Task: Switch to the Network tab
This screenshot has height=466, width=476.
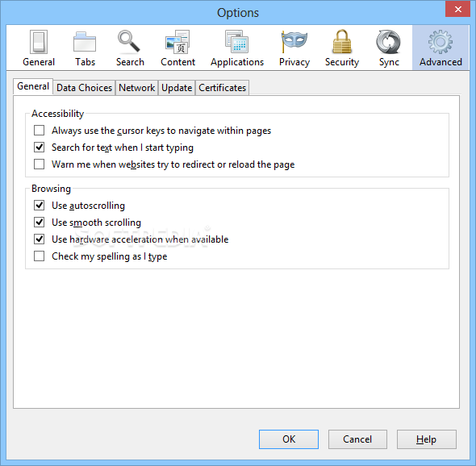Action: (137, 88)
